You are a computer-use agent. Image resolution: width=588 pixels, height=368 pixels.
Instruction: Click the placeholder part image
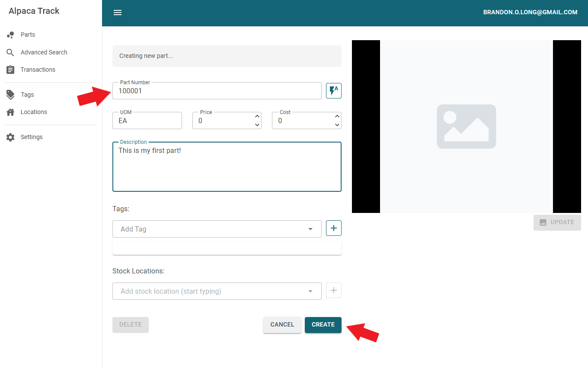(466, 127)
